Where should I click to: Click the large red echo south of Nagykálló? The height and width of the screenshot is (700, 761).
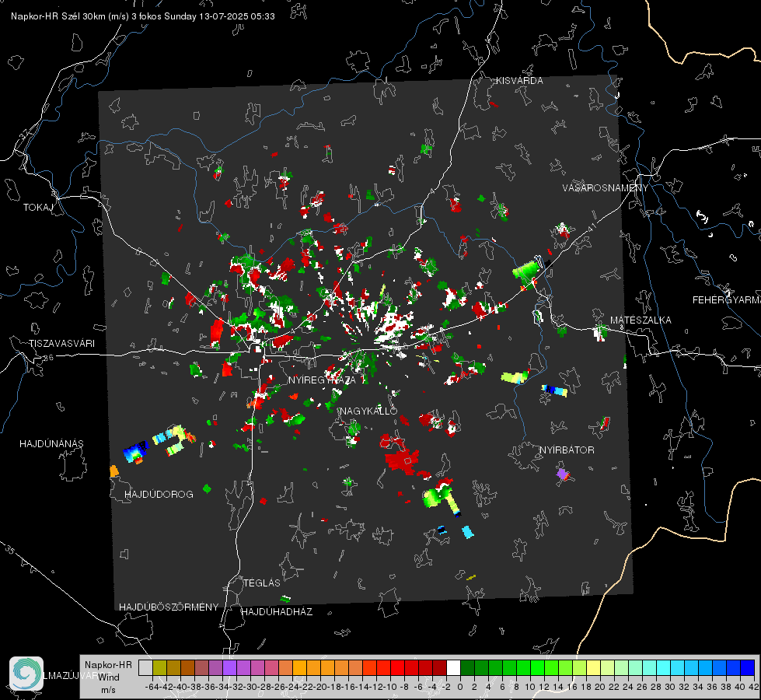[x=403, y=460]
